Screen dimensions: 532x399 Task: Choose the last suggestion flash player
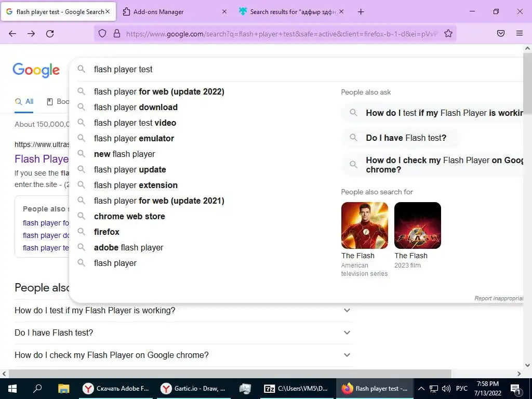[115, 263]
